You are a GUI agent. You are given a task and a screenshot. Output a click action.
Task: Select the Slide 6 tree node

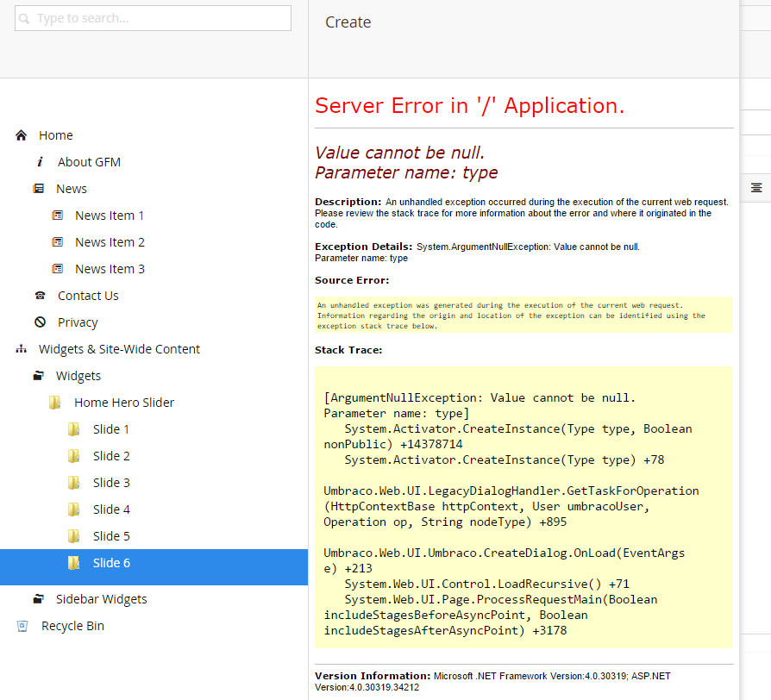(x=111, y=563)
